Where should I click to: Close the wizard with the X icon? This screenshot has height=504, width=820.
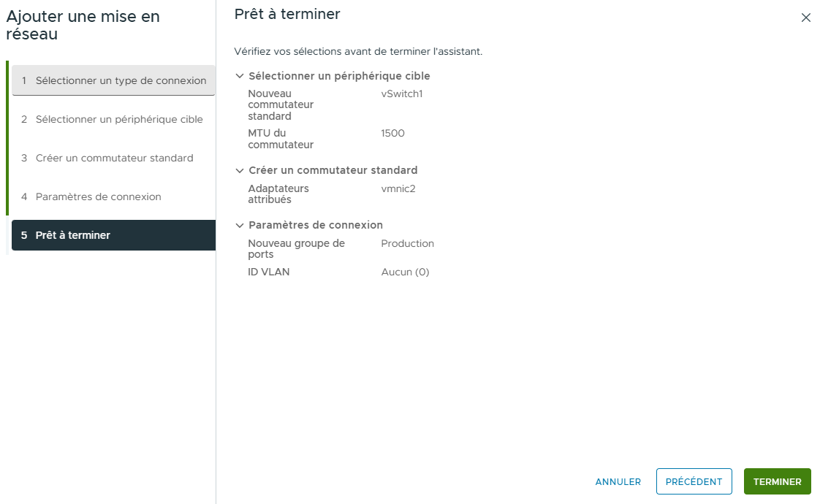coord(805,18)
